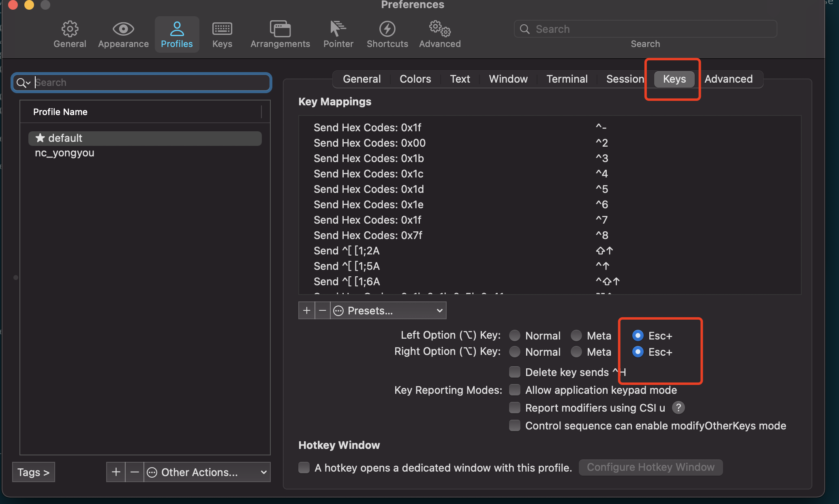Open the General preferences gear icon
Image resolution: width=839 pixels, height=504 pixels.
click(70, 29)
